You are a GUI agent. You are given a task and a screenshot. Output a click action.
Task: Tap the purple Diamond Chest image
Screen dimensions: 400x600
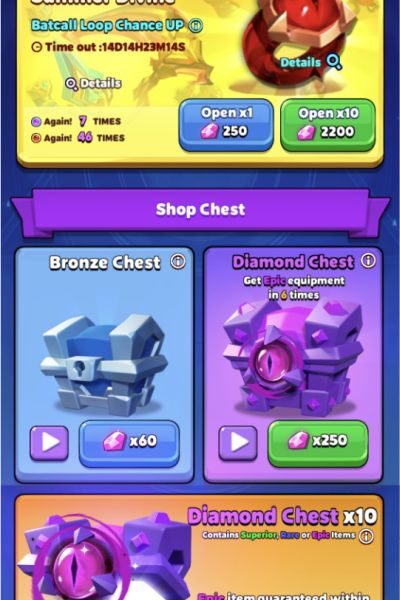click(x=293, y=358)
